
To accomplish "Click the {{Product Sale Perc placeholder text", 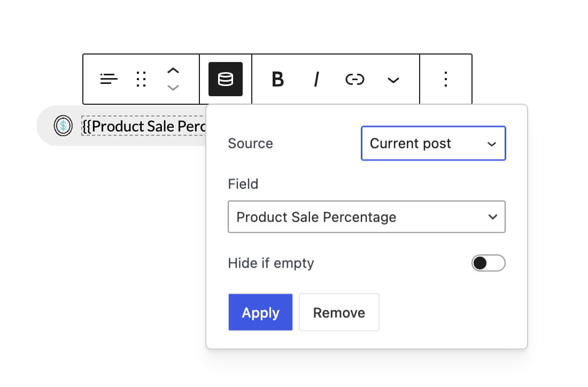I will click(144, 126).
